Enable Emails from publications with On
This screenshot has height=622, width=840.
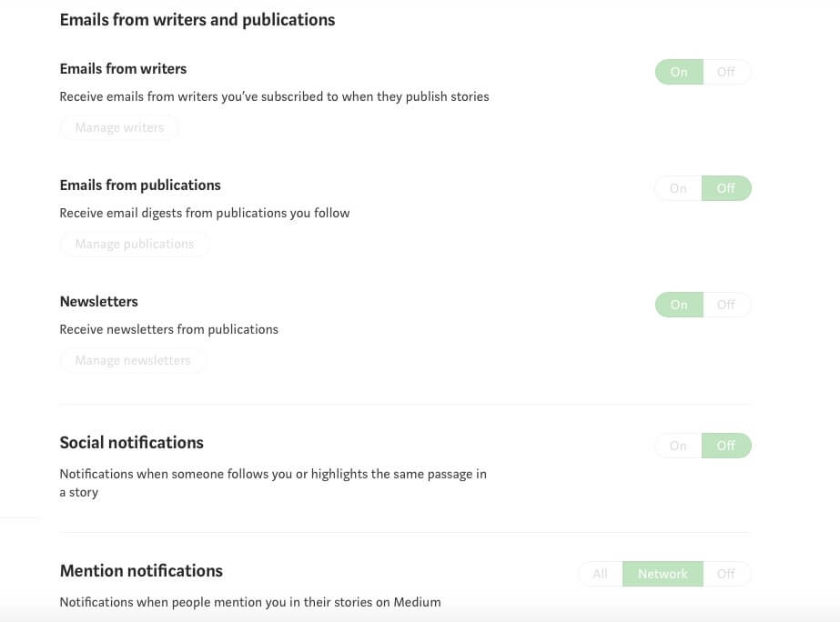[678, 188]
